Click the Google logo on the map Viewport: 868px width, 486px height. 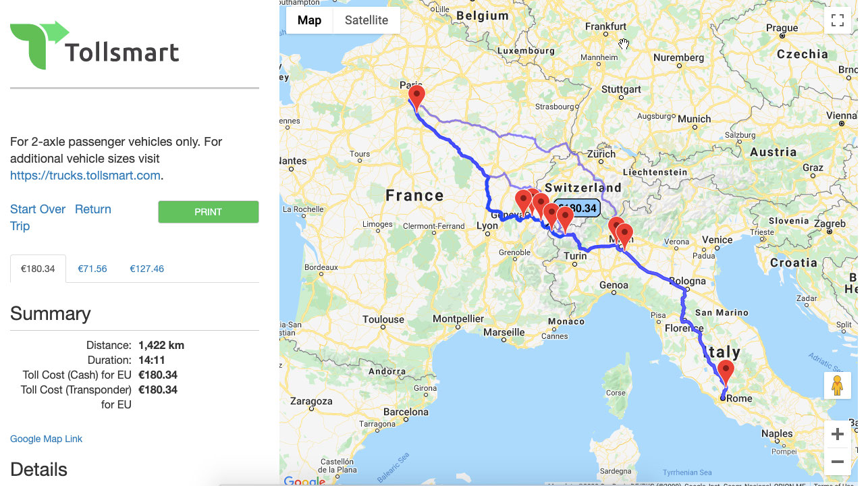pos(304,481)
